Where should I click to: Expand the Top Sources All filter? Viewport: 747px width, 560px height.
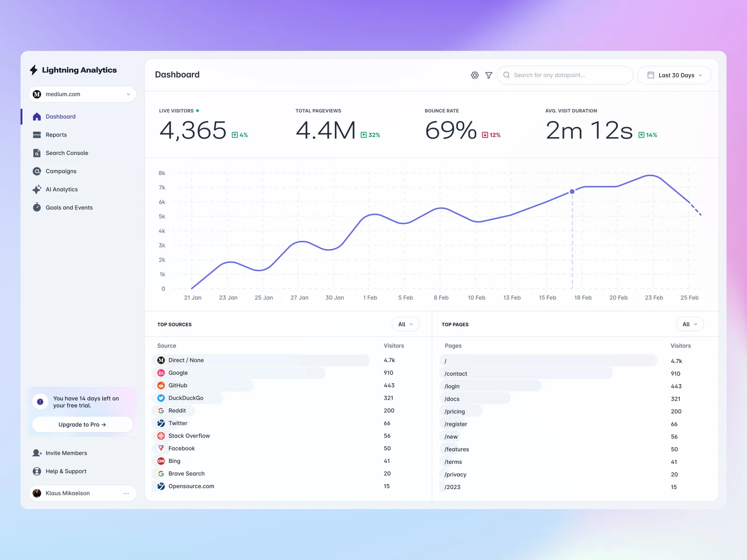click(405, 324)
